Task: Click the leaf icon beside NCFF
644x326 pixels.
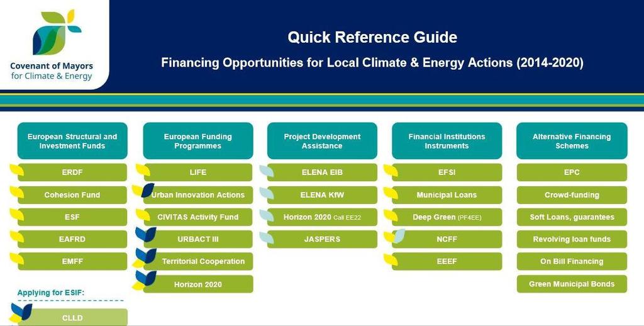Action: (394, 236)
